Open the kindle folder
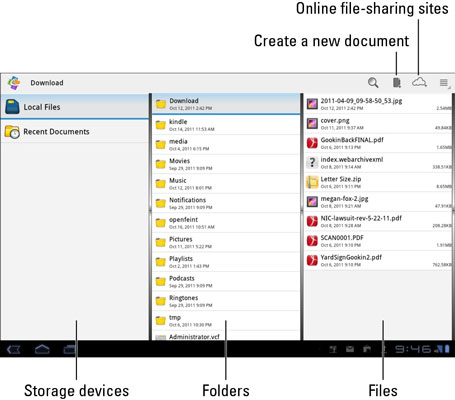455x400 pixels. click(x=226, y=125)
